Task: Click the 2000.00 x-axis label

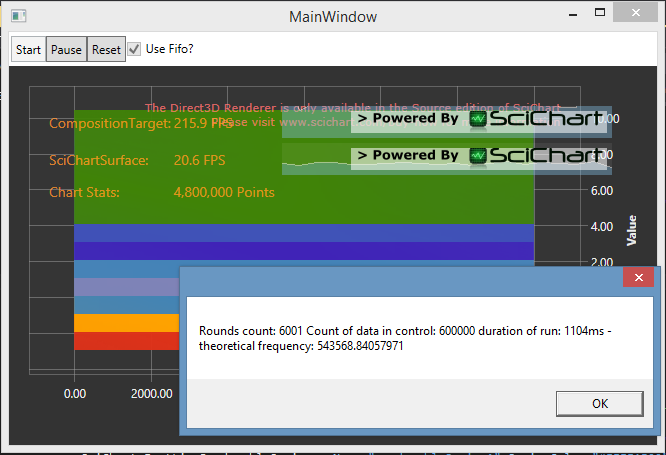Action: click(x=152, y=394)
